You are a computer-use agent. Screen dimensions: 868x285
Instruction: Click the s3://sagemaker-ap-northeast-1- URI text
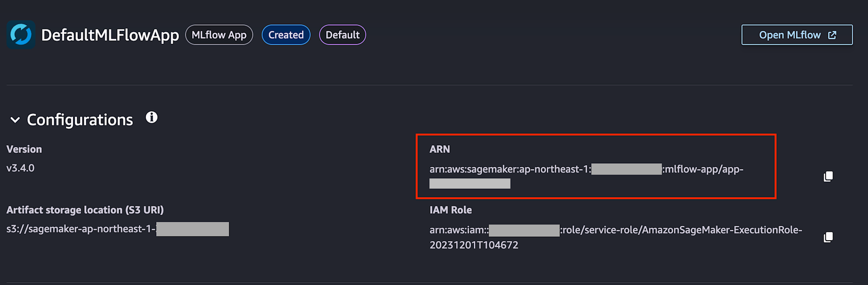click(x=81, y=229)
